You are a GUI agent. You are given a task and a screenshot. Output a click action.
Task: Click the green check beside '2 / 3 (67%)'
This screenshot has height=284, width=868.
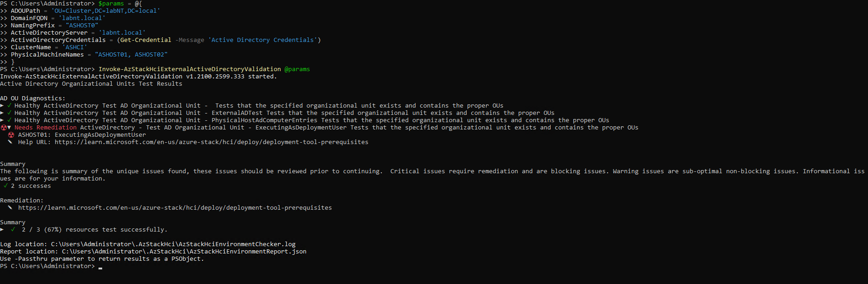coord(13,229)
